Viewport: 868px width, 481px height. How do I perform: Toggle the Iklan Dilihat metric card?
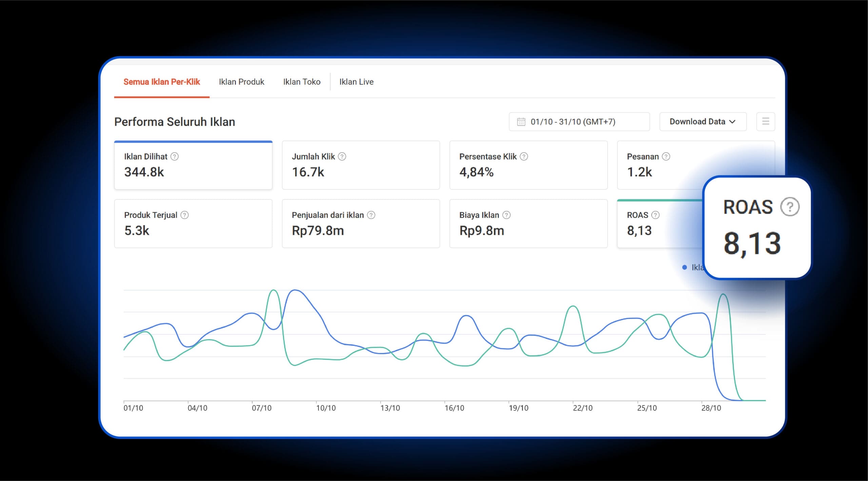coord(193,165)
